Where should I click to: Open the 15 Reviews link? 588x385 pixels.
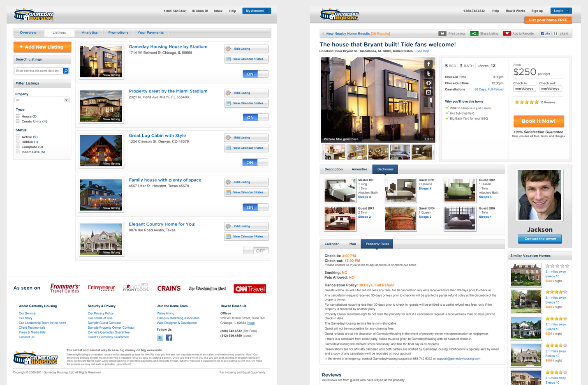(547, 102)
